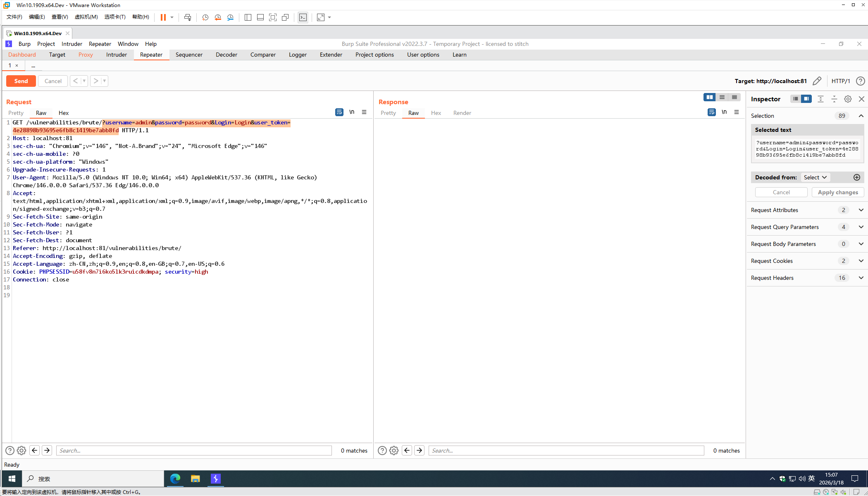Image resolution: width=868 pixels, height=496 pixels.
Task: Switch to the Intruder tab
Action: point(117,55)
